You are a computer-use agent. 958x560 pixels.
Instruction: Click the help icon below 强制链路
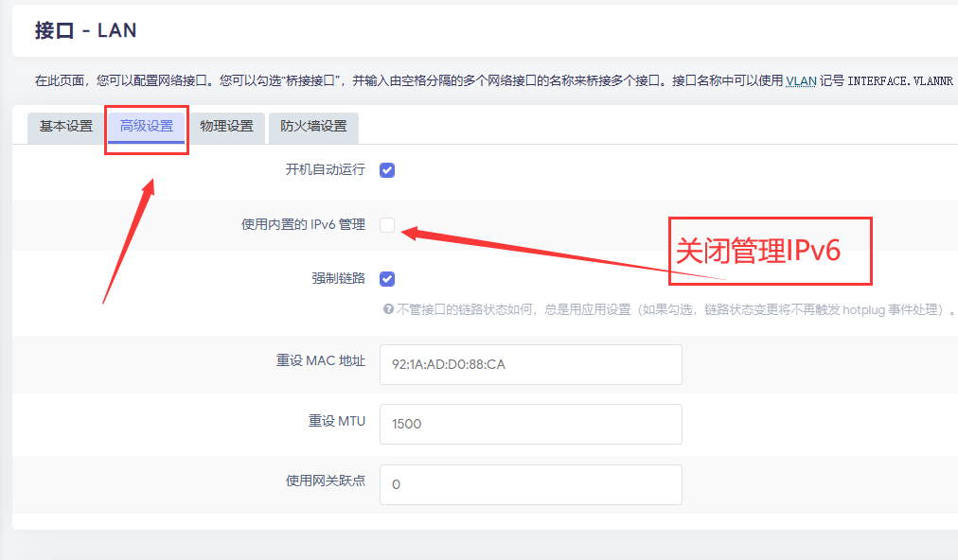[x=387, y=309]
